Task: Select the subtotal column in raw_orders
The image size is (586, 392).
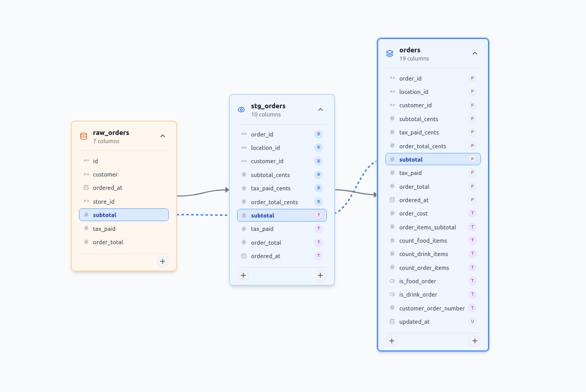Action: (124, 215)
